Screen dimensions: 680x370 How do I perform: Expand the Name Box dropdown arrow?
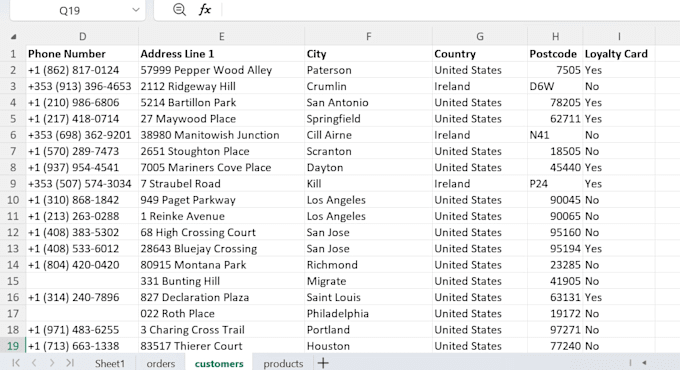coord(136,10)
